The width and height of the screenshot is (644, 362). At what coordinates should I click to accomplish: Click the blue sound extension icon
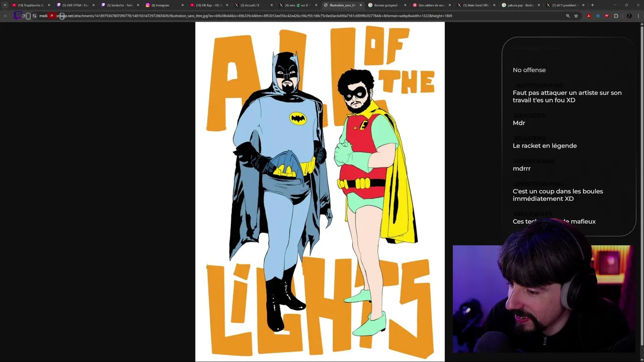click(x=598, y=16)
